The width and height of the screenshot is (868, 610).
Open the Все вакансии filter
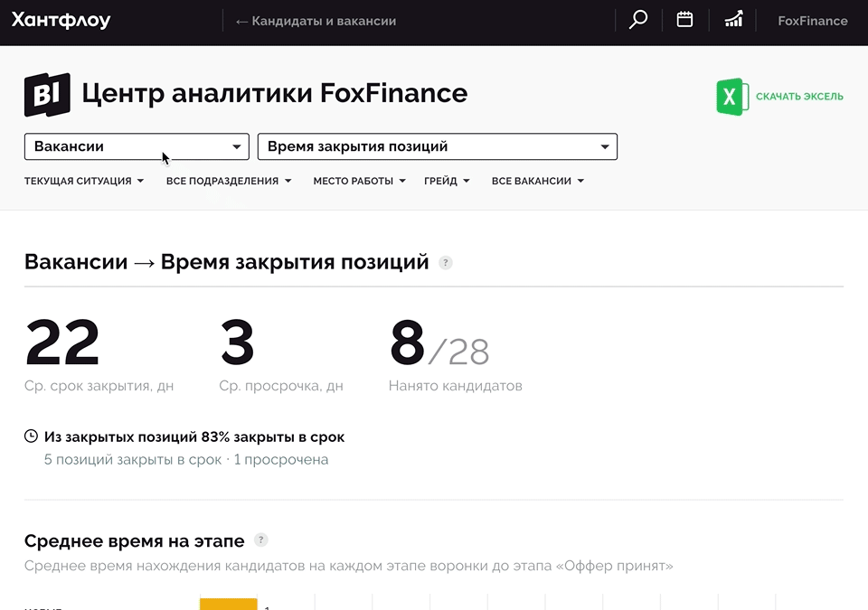click(537, 181)
